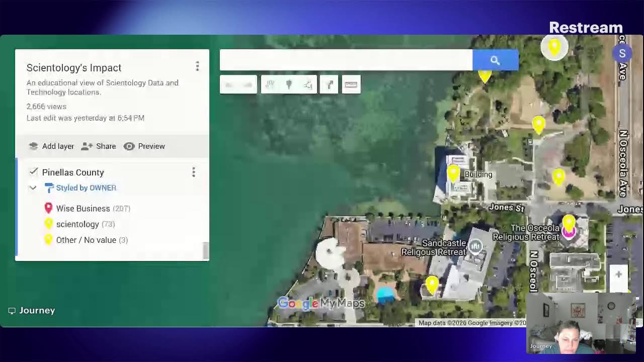This screenshot has width=644, height=362.
Task: Toggle the Pinellas County layer checkbox
Action: click(x=33, y=172)
